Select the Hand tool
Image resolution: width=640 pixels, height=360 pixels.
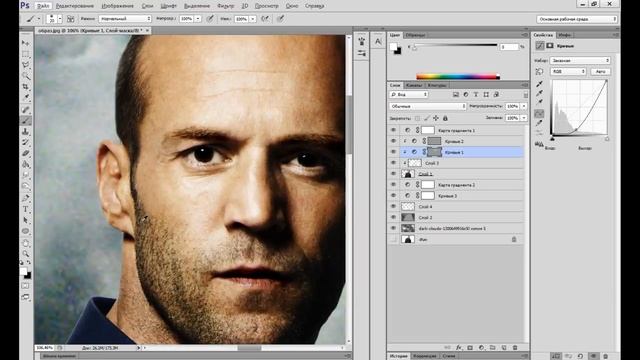pyautogui.click(x=26, y=243)
